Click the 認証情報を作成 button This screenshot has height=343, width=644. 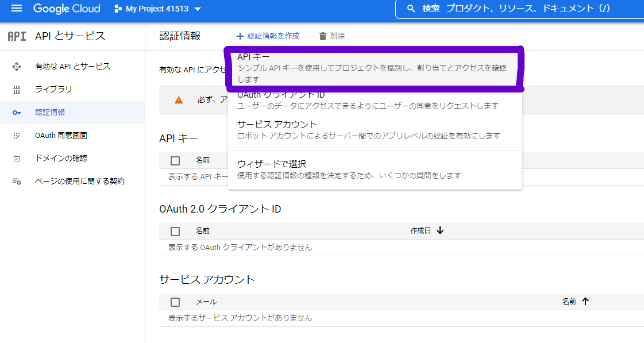268,36
